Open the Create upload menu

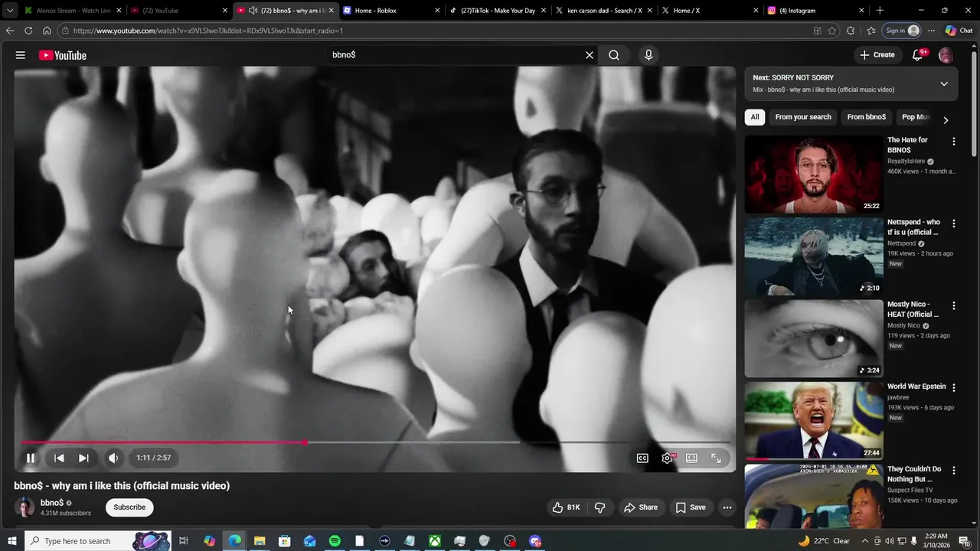(x=877, y=55)
